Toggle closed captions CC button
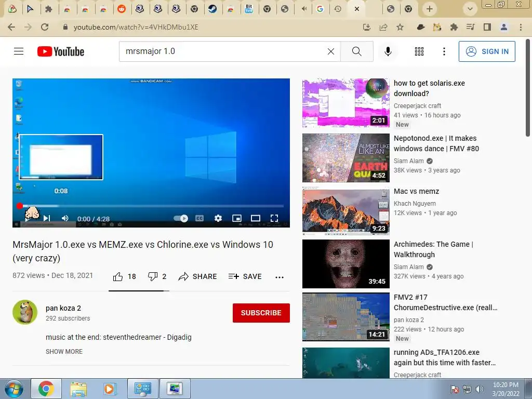Viewport: 532px width, 399px height. [199, 218]
